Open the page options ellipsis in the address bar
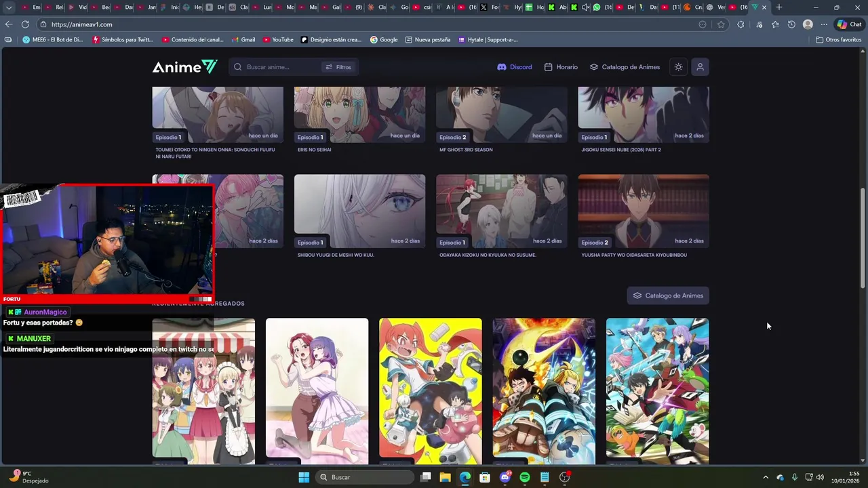 pyautogui.click(x=703, y=24)
